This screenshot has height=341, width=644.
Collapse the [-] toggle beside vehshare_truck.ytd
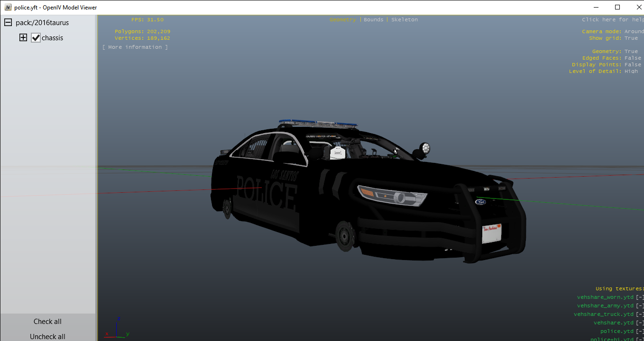pos(640,314)
